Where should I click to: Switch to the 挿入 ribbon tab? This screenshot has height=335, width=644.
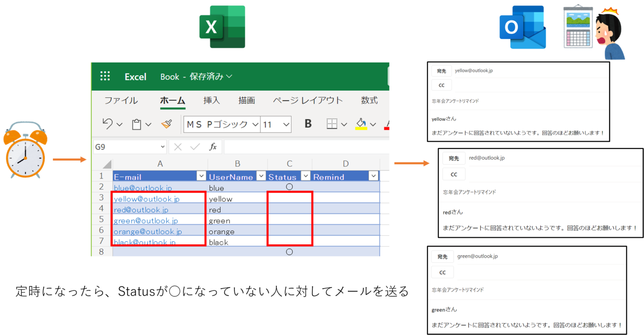(x=211, y=100)
